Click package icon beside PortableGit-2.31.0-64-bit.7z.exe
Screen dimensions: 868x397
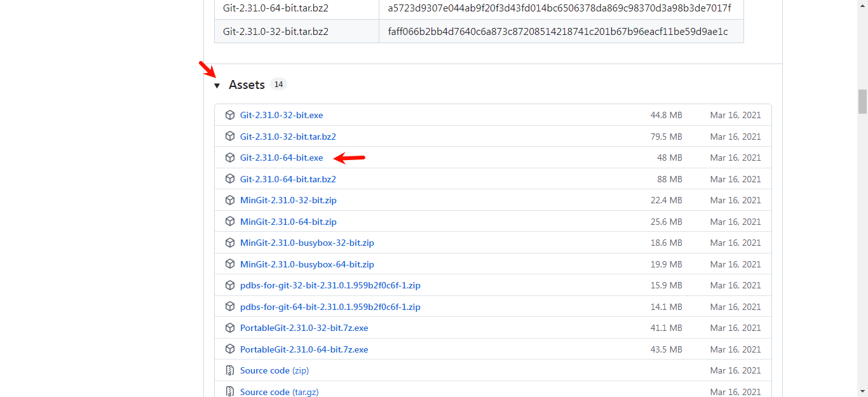pyautogui.click(x=230, y=349)
